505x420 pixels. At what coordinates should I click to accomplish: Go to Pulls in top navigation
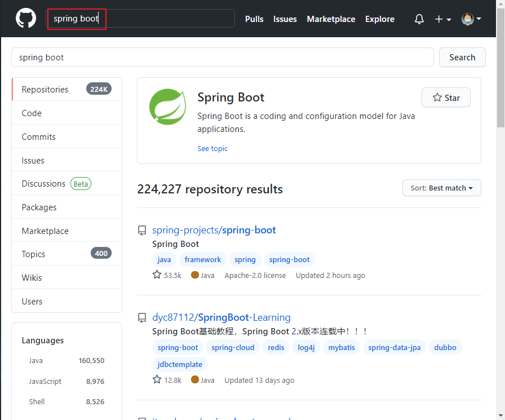coord(254,19)
